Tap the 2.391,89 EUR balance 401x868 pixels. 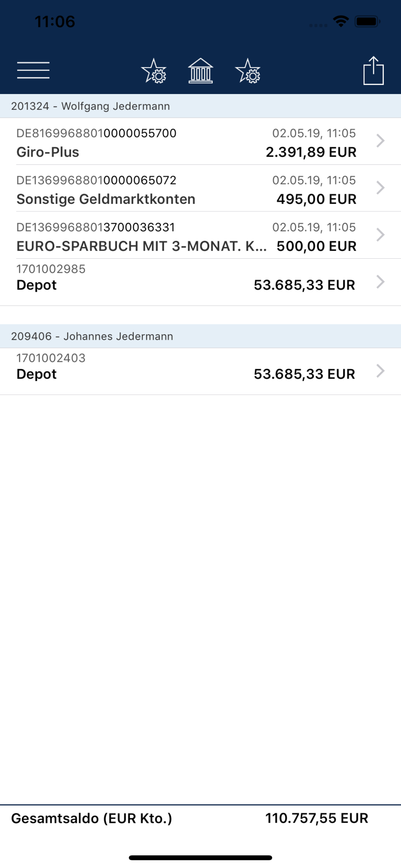tap(311, 152)
